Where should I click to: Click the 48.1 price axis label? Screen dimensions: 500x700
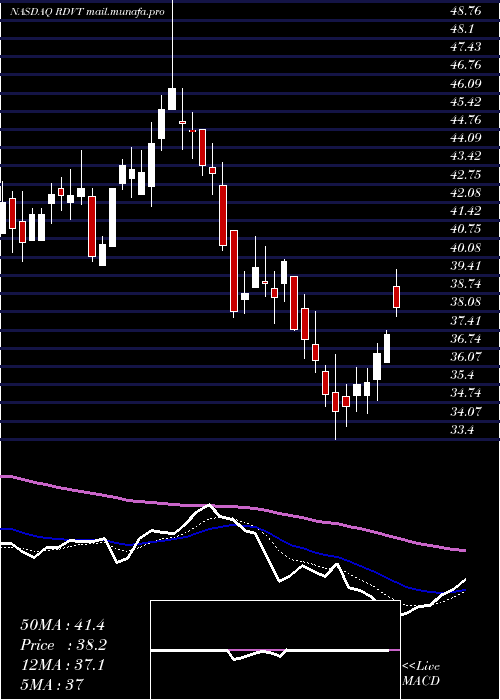coord(462,29)
